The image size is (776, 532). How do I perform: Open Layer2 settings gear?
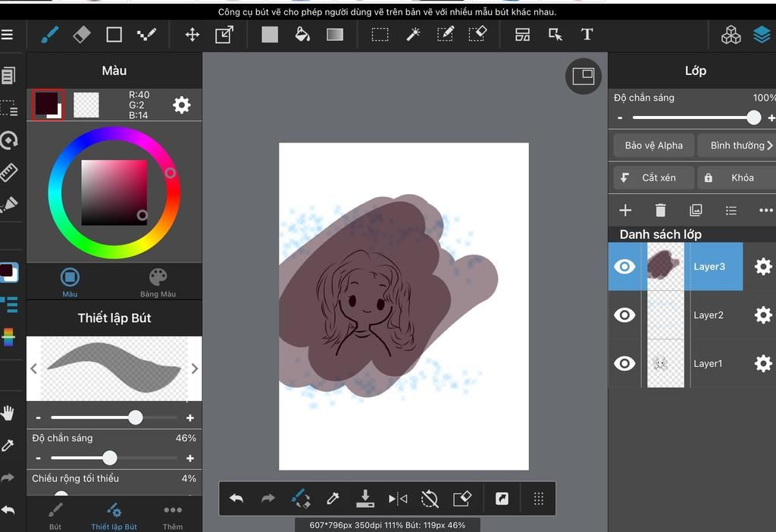763,315
